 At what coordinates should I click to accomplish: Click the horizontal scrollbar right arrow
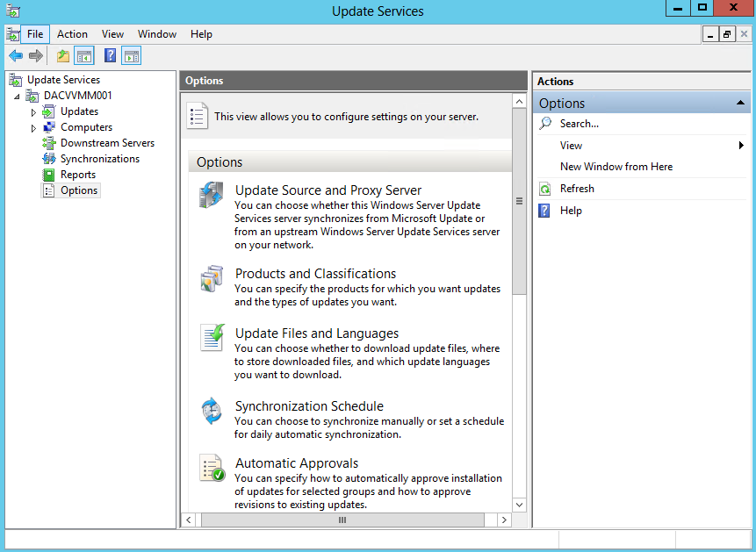[x=504, y=520]
